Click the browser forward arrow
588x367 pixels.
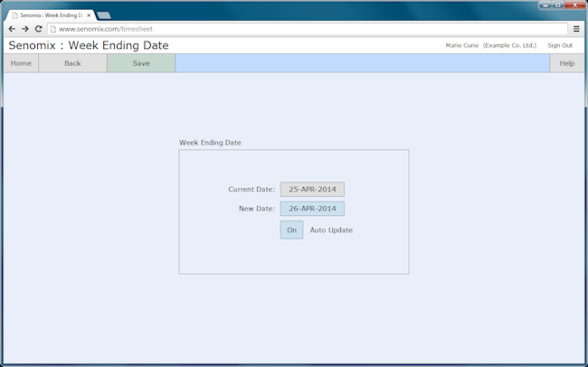25,29
